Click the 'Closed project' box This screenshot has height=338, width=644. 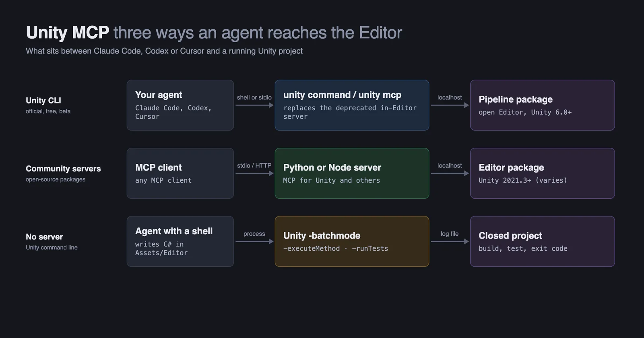coord(542,241)
